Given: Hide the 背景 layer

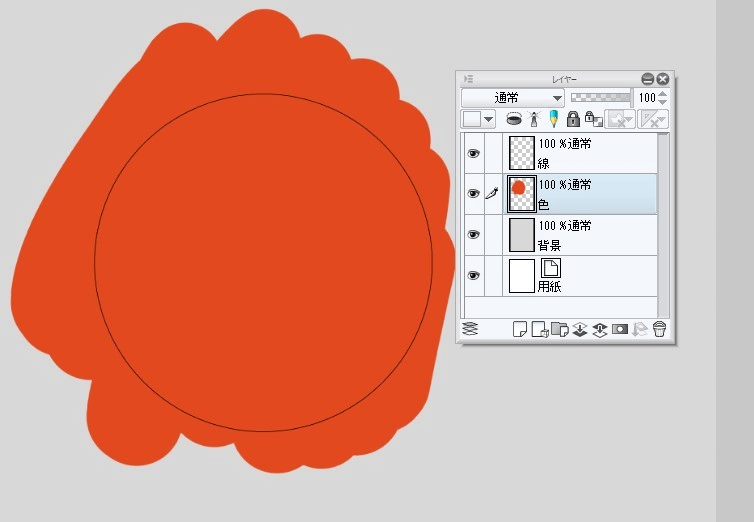Looking at the screenshot, I should 474,235.
